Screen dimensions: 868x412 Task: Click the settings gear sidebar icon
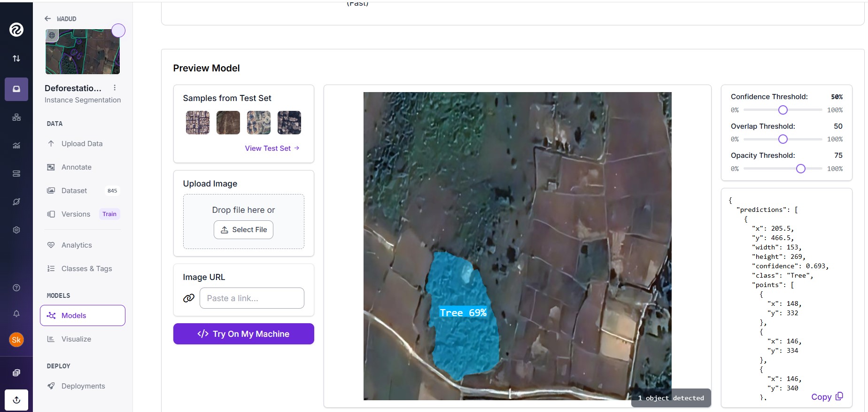pos(16,230)
